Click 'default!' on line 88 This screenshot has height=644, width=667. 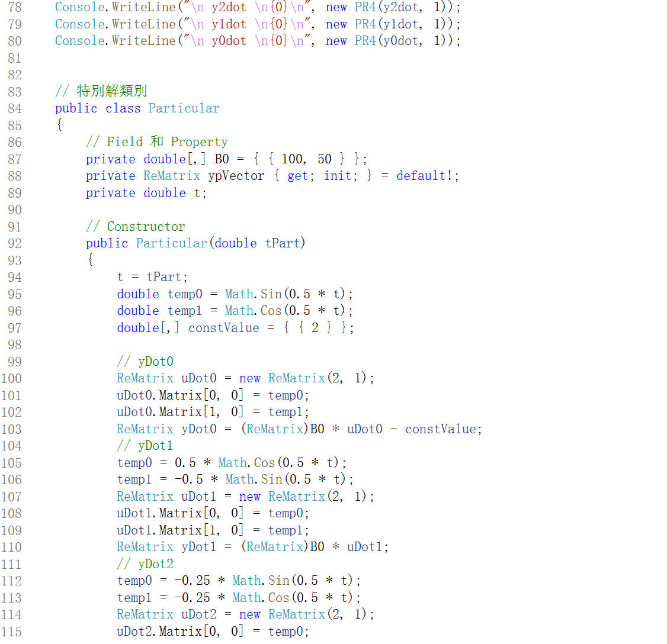425,176
